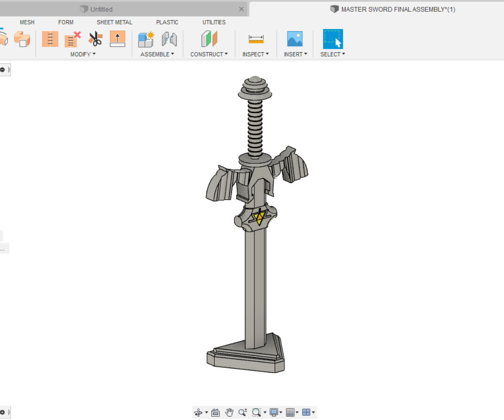Expand the ASSEMBLE dropdown

tap(157, 54)
